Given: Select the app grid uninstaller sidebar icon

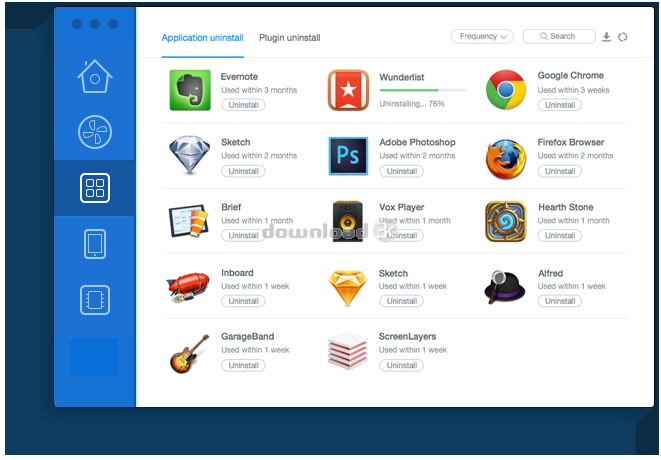Looking at the screenshot, I should tap(95, 188).
